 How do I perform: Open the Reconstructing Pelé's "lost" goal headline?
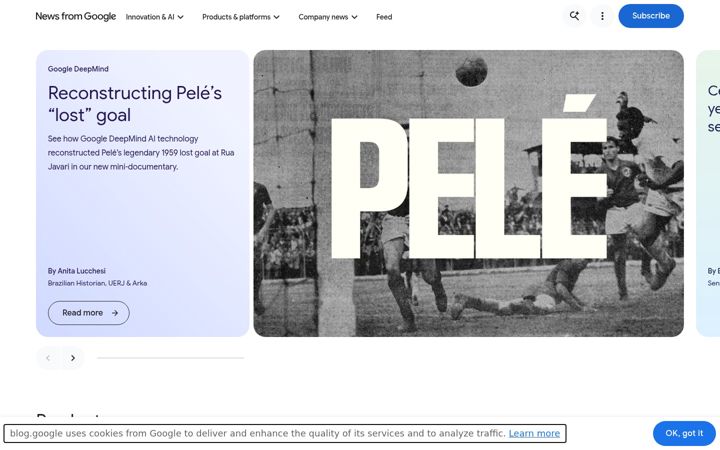pos(135,104)
